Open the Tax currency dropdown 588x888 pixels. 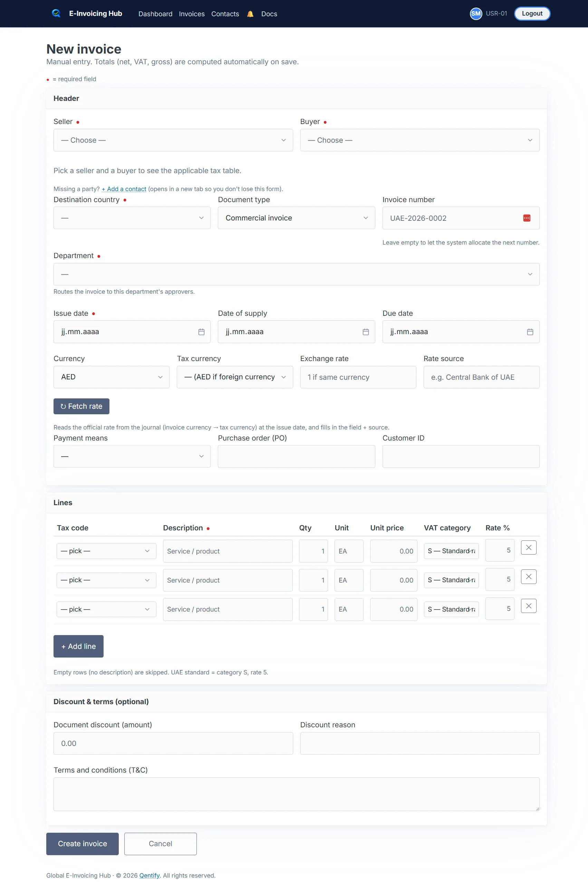click(x=235, y=377)
